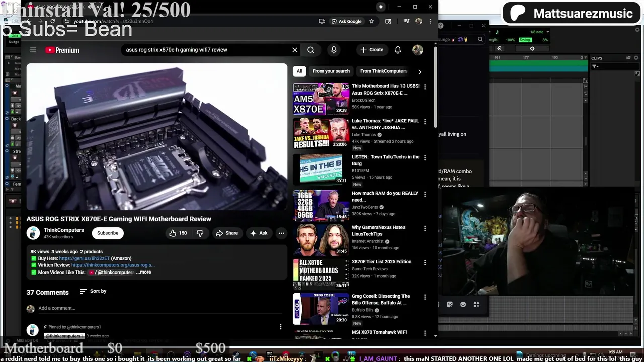Viewport: 644px width, 362px height.
Task: Start voice search with microphone
Action: click(334, 50)
